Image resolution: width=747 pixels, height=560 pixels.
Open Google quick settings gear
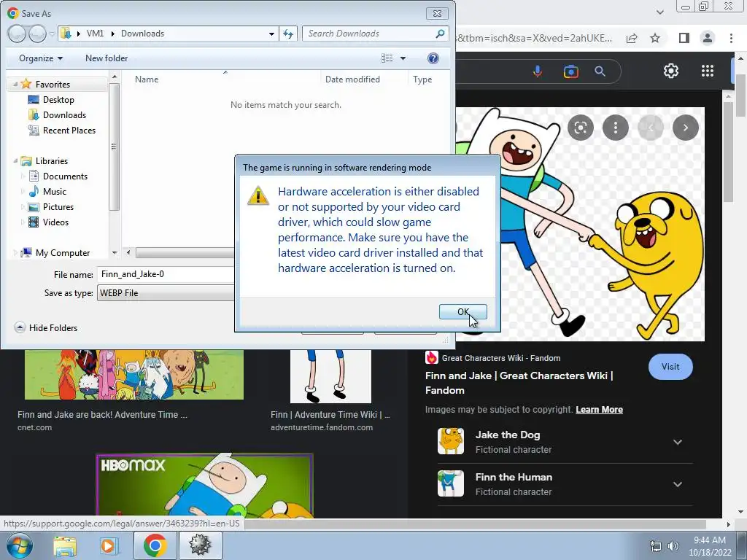pos(671,71)
